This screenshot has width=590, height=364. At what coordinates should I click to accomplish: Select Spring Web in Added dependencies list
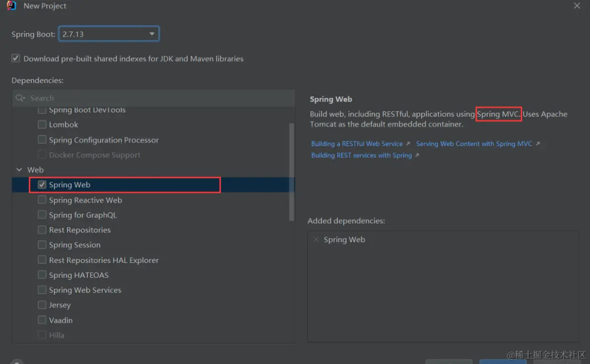click(344, 240)
